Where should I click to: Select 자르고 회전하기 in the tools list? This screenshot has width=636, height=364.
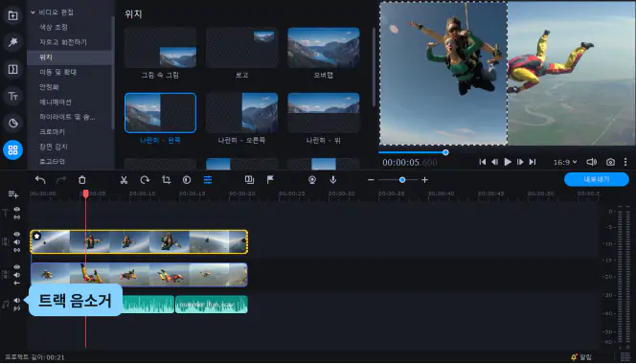63,42
